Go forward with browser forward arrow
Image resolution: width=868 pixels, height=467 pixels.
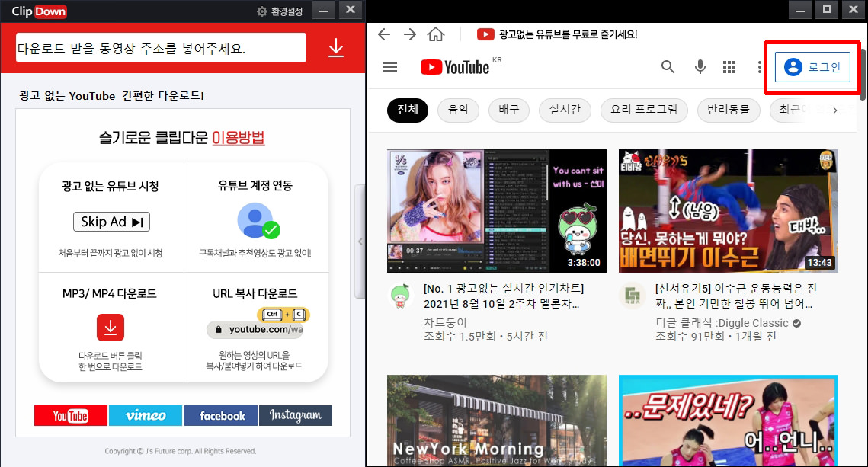point(410,34)
